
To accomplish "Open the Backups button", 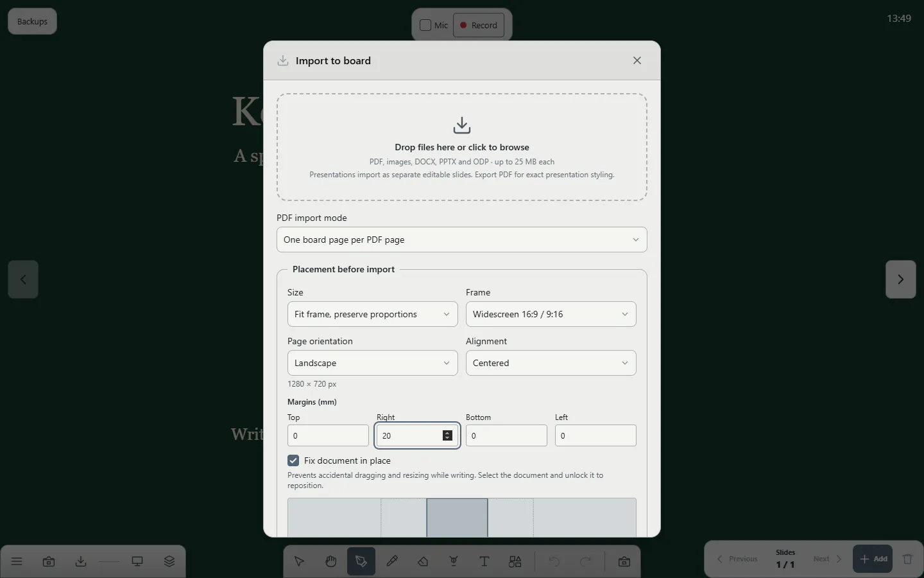I will point(32,21).
